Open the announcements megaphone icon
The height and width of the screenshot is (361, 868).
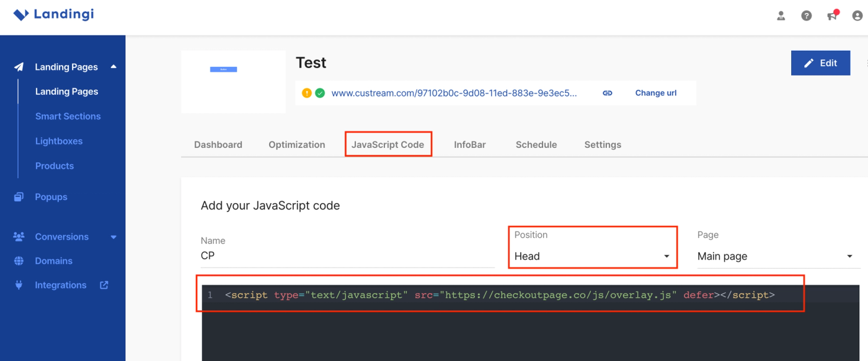[x=833, y=15]
